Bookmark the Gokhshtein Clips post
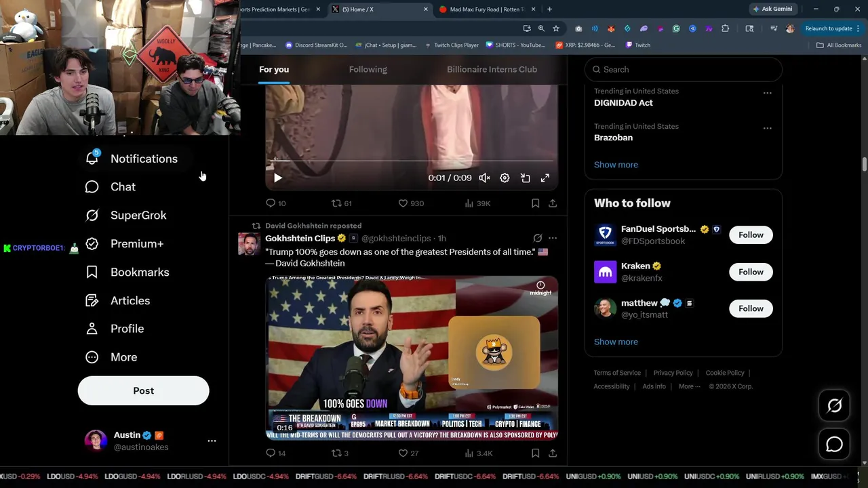Screen dimensions: 868x488 (535, 453)
